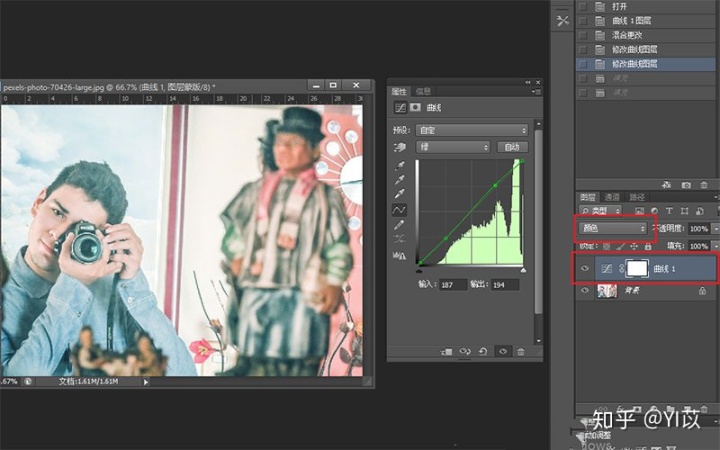Image resolution: width=720 pixels, height=450 pixels.
Task: Filter layers by pixel layers icon
Action: (639, 211)
